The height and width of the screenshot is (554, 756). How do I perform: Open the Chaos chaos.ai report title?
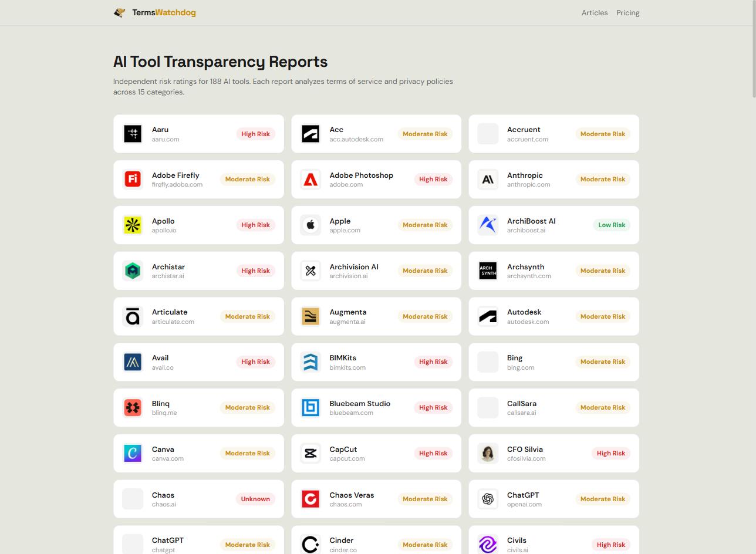163,495
